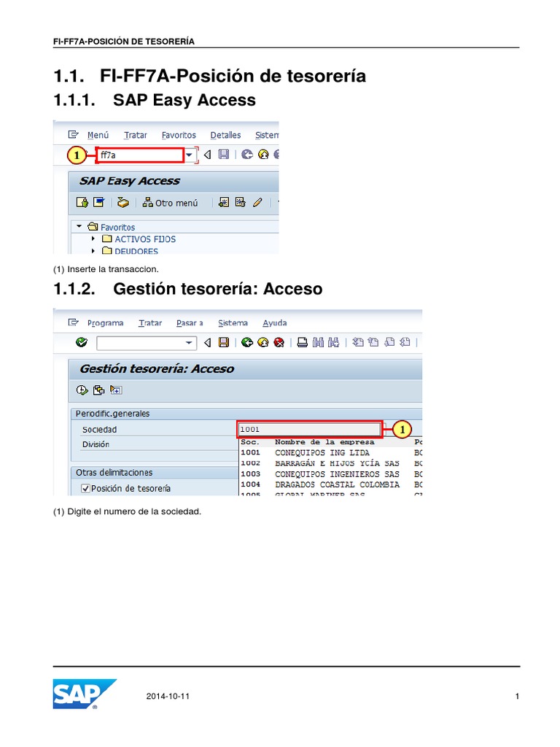Open the command field dropdown in Gestión tesorería
Image resolution: width=560 pixels, height=747 pixels.
tap(189, 343)
